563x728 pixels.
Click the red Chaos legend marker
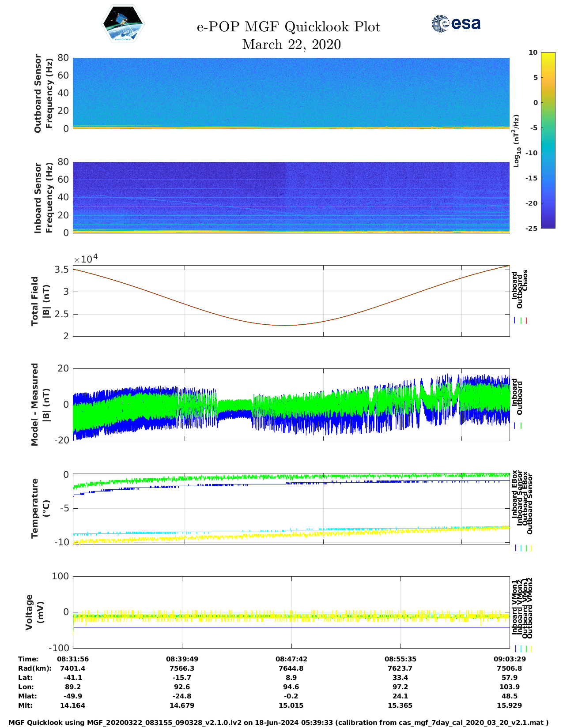(x=526, y=321)
